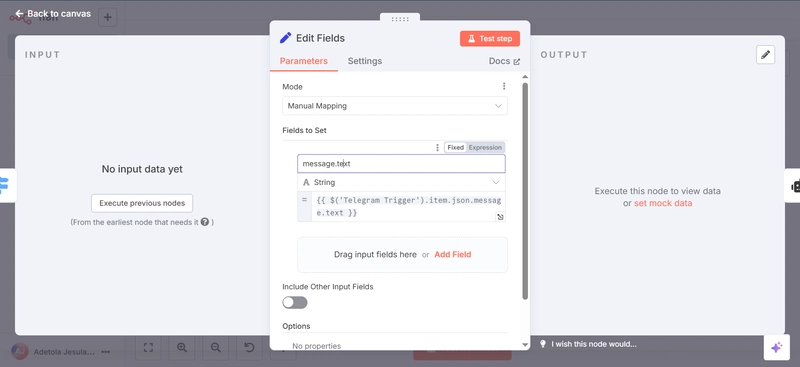Toggle Include Other Input Fields switch

pos(295,303)
